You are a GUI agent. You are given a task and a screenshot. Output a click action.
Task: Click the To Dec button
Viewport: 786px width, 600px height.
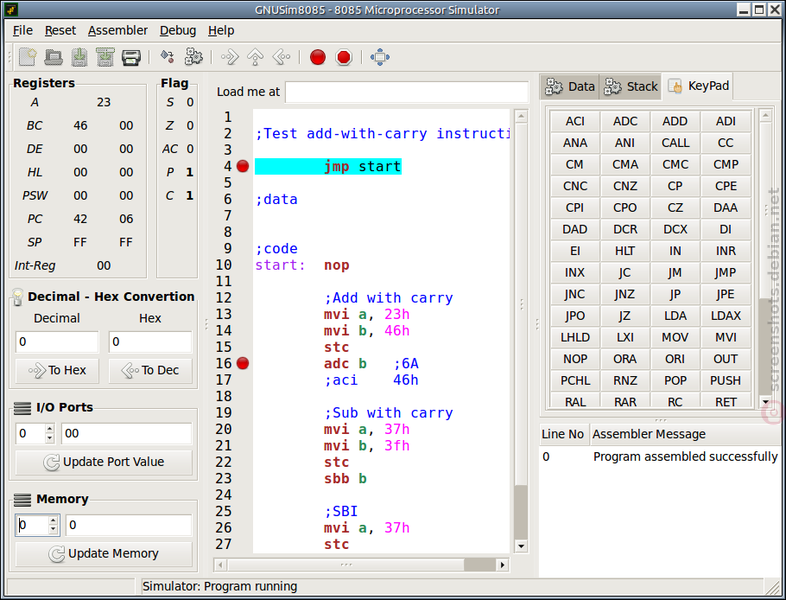150,370
